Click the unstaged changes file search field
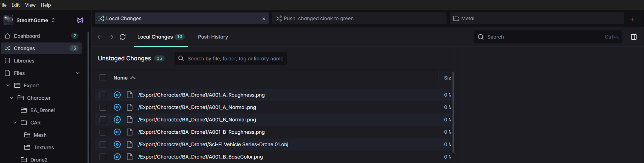Viewport: 644px width, 163px height. click(x=235, y=59)
